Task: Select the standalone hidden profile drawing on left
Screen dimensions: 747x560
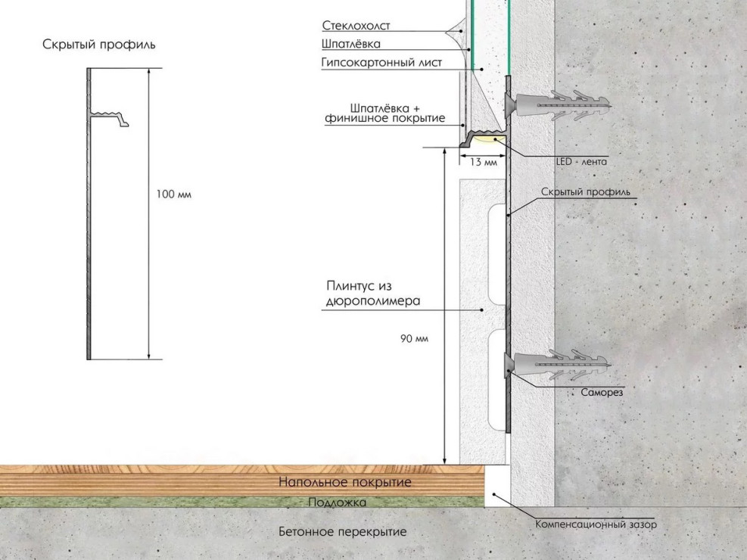Action: pyautogui.click(x=89, y=212)
